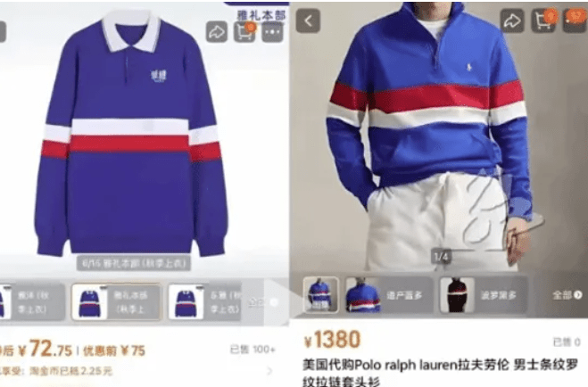Viewport: 588px width, 387px height.
Task: Expand the 淘金币 discount details chevron
Action: 269,371
